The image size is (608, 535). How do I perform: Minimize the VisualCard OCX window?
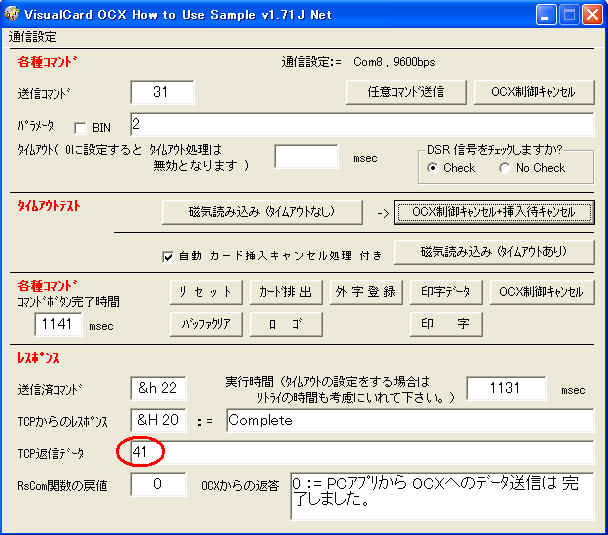click(x=546, y=15)
